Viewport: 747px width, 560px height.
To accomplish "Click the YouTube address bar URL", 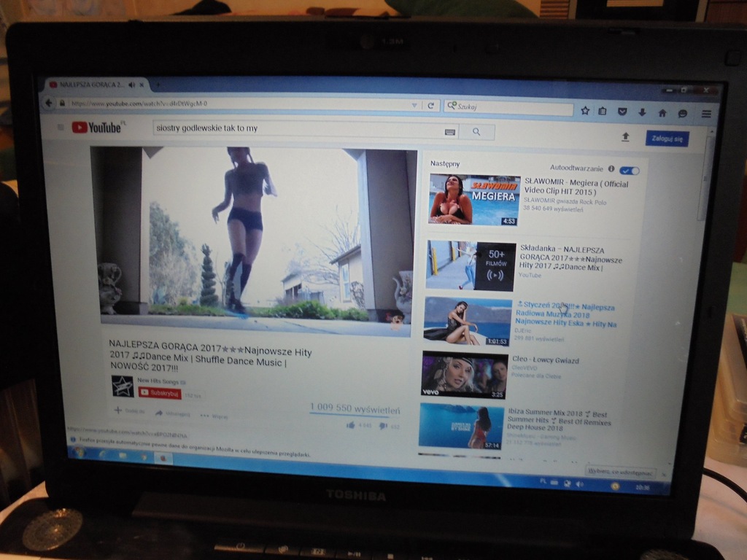I will pyautogui.click(x=139, y=104).
